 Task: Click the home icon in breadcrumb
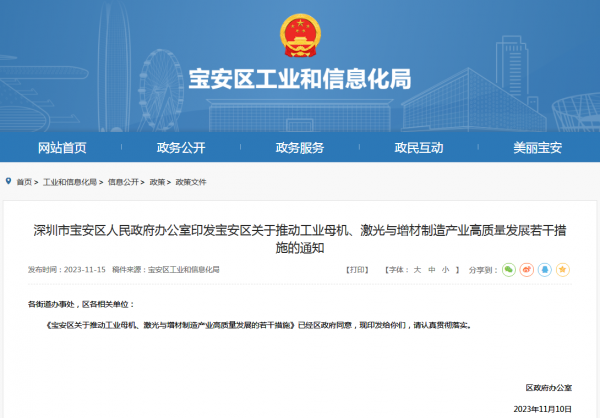9,182
